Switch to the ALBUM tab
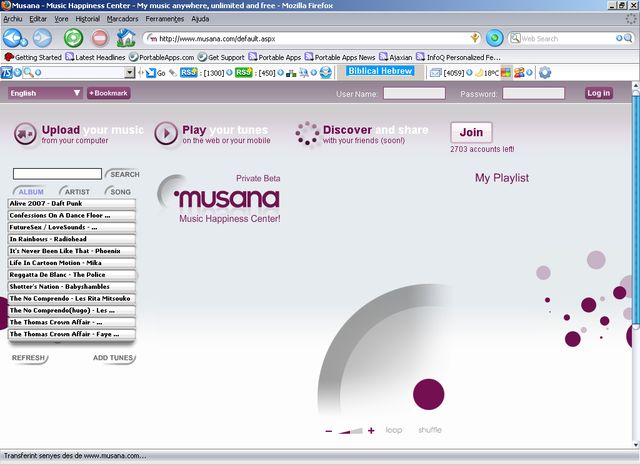640x465 pixels. tap(30, 191)
